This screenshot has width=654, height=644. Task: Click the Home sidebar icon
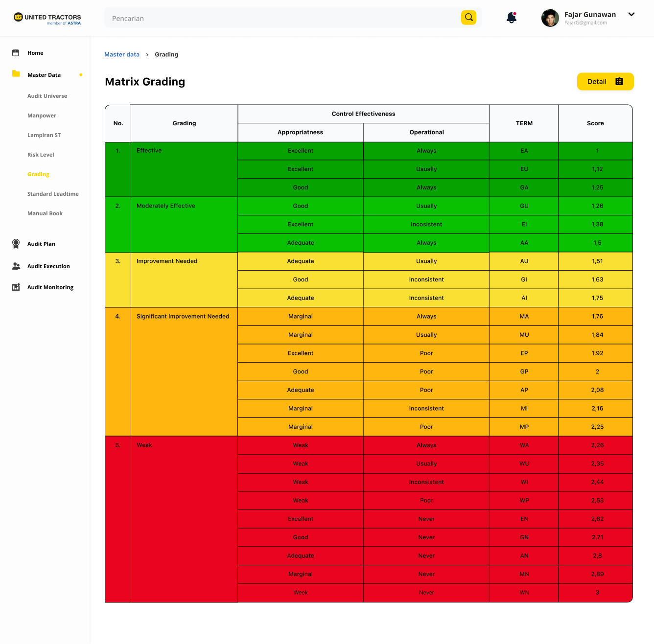coord(16,53)
